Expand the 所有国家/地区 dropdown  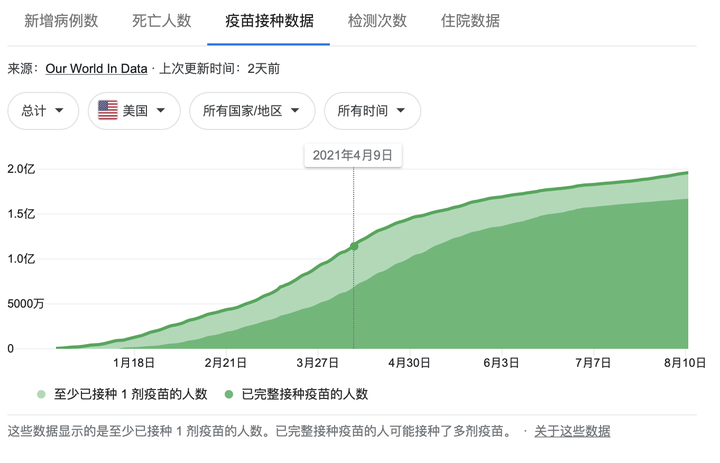pyautogui.click(x=252, y=111)
